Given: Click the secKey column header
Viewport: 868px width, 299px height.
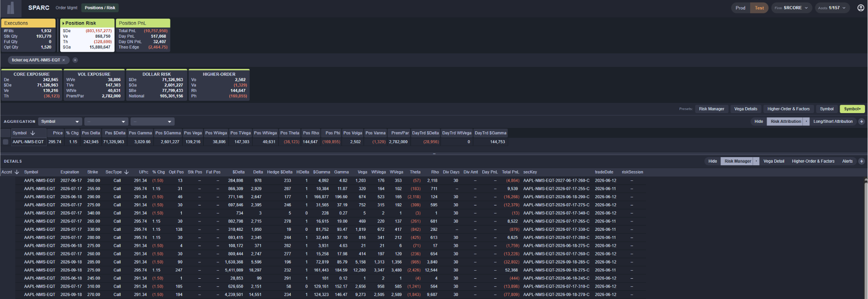Looking at the screenshot, I should (530, 172).
